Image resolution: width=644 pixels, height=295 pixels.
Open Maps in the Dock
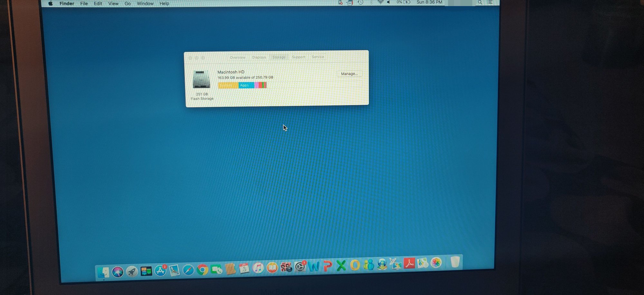(x=422, y=263)
